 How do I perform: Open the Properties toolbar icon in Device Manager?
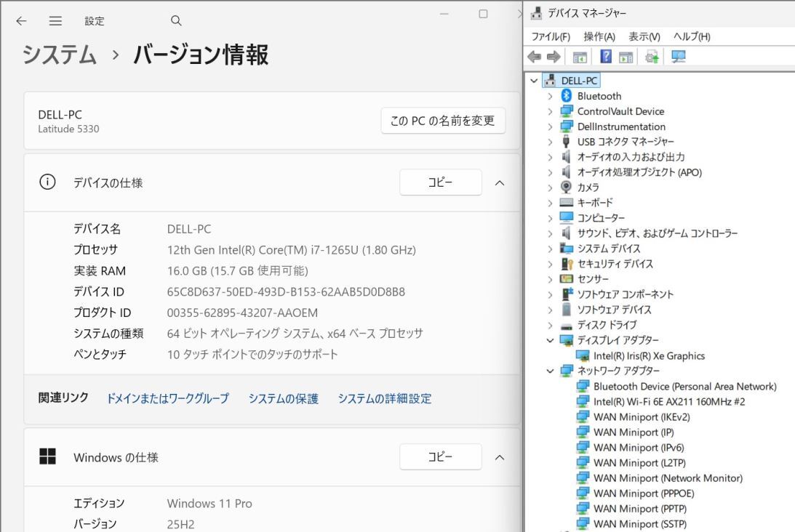[x=626, y=57]
